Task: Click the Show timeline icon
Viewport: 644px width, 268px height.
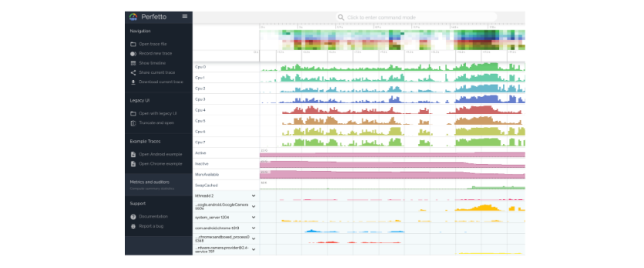Action: click(x=133, y=63)
